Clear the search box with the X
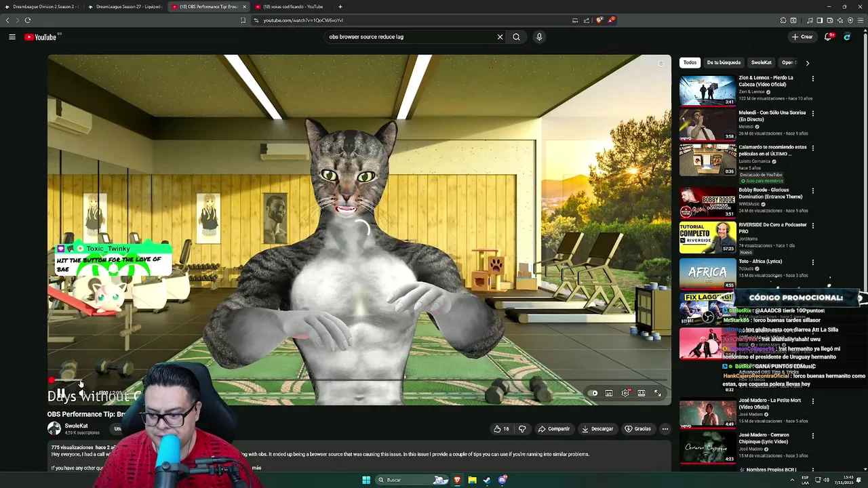Viewport: 868px width, 488px height. [x=500, y=37]
